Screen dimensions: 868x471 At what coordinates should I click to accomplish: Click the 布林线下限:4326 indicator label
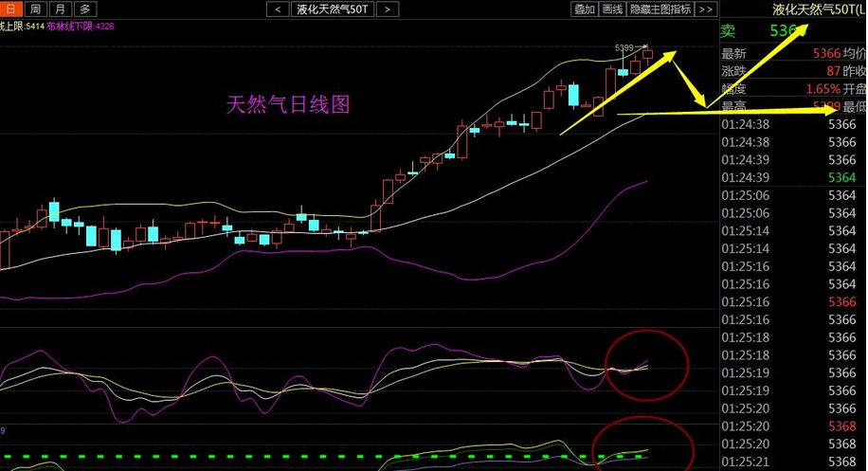point(81,26)
